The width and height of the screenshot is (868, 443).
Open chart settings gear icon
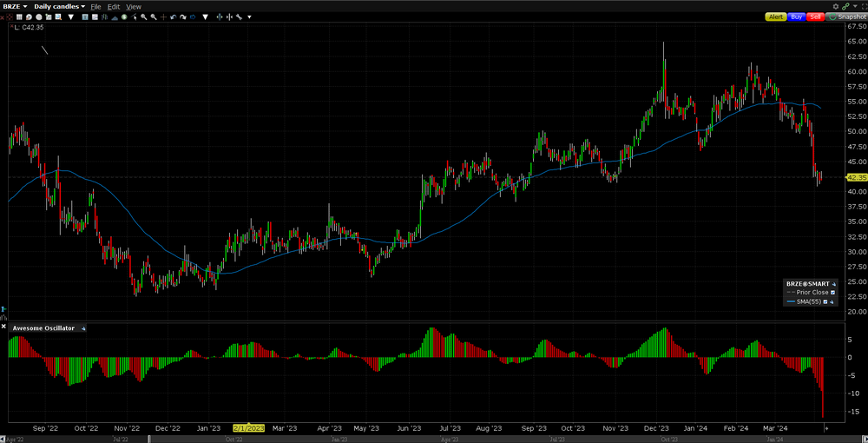click(836, 6)
